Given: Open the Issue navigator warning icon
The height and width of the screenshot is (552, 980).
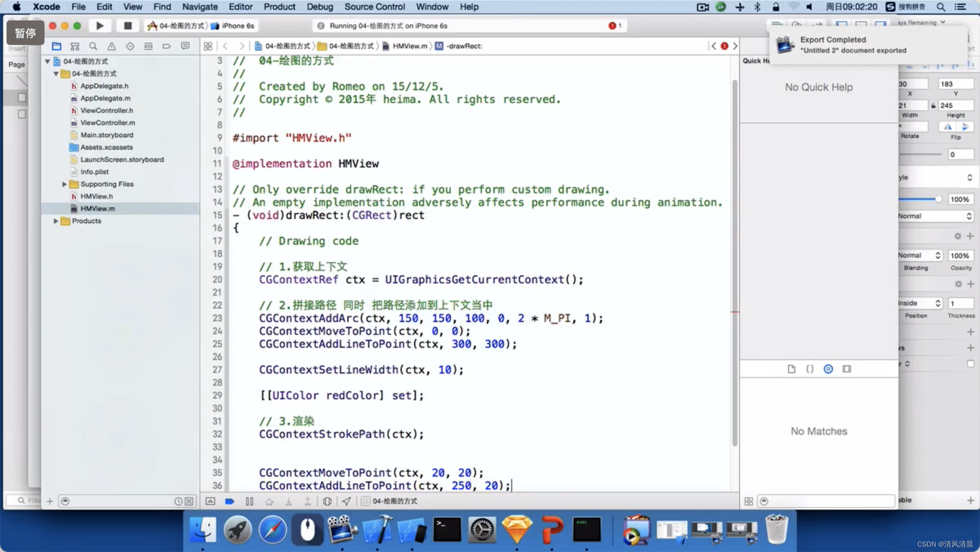Looking at the screenshot, I should tap(111, 46).
